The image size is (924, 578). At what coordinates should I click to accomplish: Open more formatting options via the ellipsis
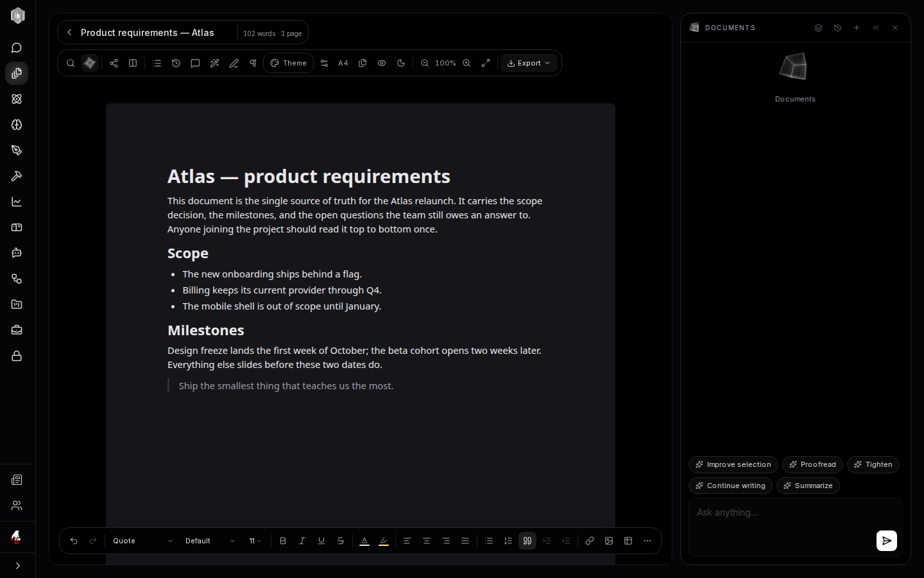(x=647, y=541)
